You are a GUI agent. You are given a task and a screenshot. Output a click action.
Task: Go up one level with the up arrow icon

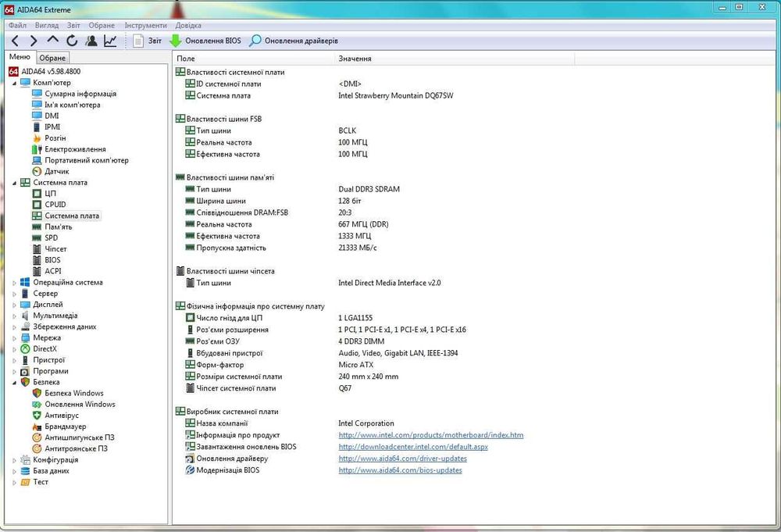(53, 40)
